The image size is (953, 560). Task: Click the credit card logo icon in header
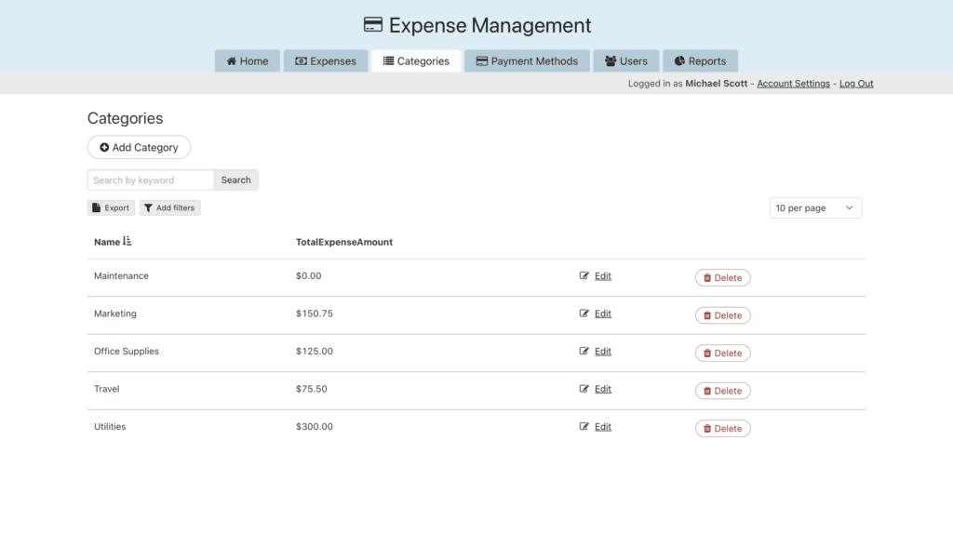coord(372,25)
